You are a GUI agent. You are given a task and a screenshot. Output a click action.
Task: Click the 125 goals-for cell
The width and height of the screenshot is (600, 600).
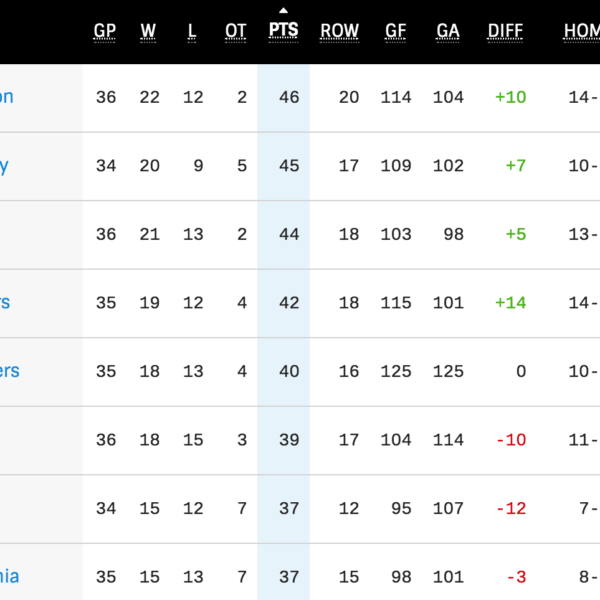[396, 371]
